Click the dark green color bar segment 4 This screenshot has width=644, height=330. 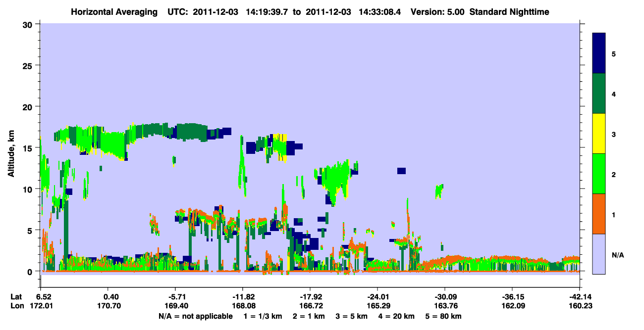[x=599, y=94]
